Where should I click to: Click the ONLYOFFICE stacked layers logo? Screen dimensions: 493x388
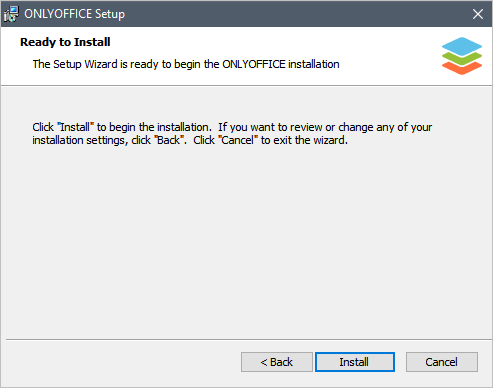point(462,56)
